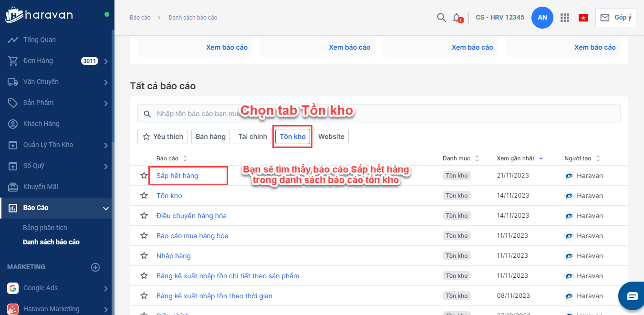
Task: Sort by Danh mục column
Action: pos(460,158)
